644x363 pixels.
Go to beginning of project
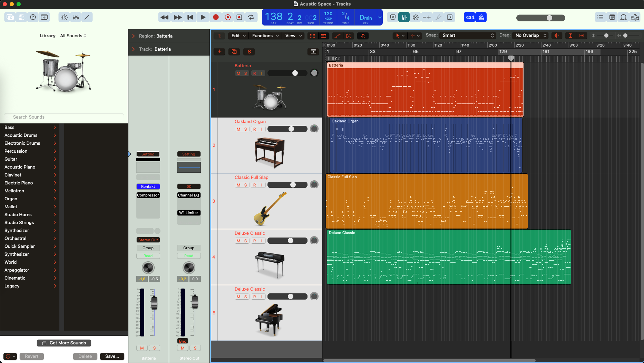190,17
